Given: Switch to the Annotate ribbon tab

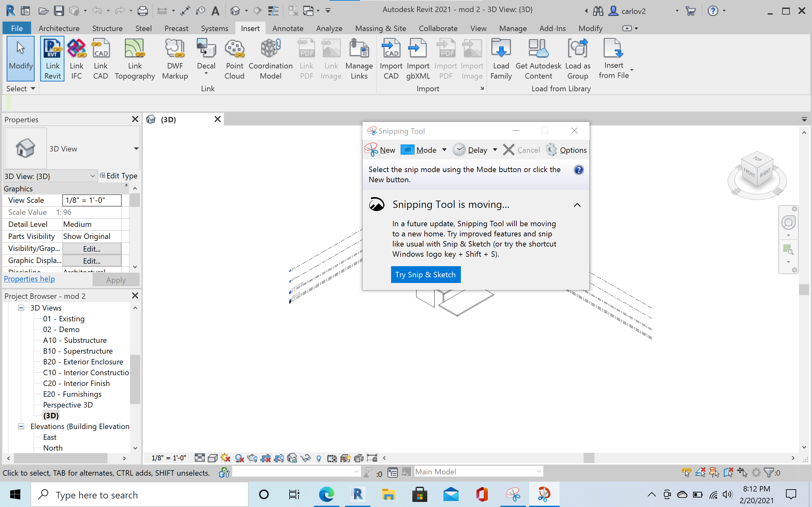Looking at the screenshot, I should pos(288,28).
